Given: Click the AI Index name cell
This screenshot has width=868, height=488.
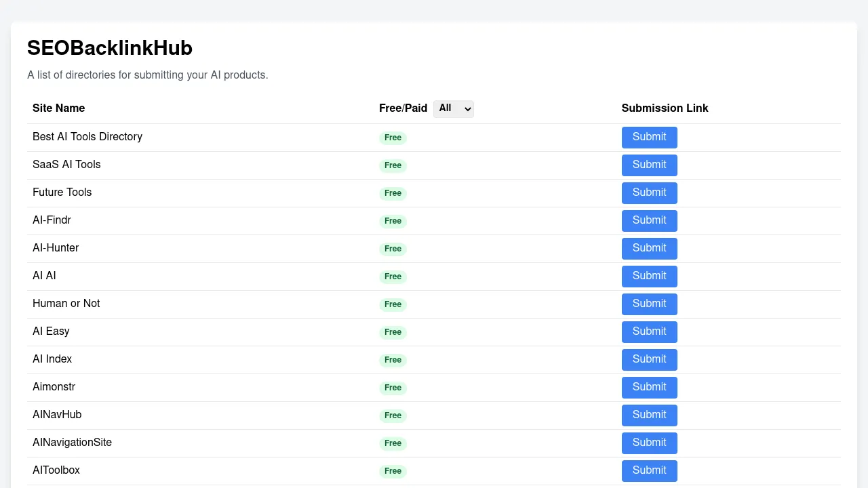Looking at the screenshot, I should coord(52,359).
